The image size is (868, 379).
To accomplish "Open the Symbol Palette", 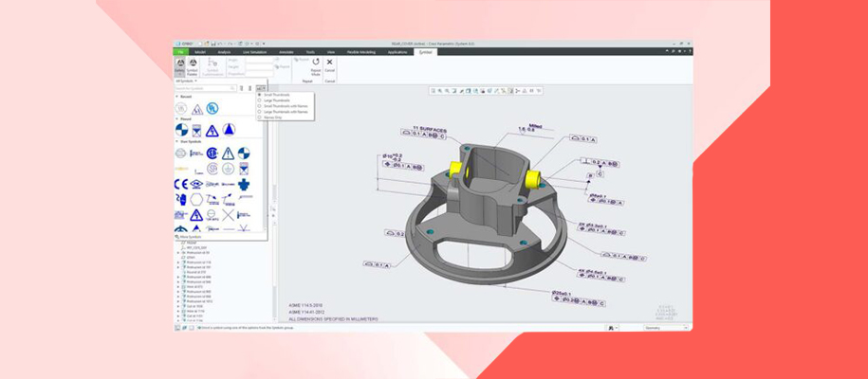I will pos(192,64).
